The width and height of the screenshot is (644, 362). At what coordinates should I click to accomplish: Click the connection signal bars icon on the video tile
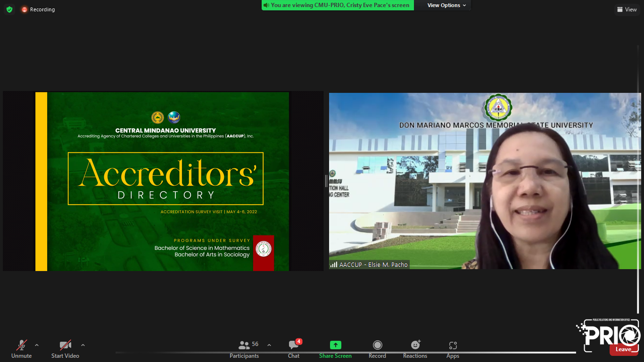click(x=334, y=265)
